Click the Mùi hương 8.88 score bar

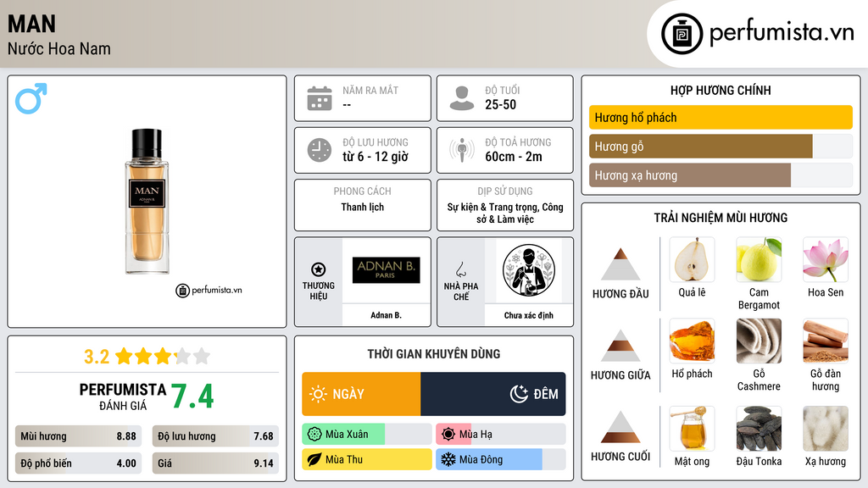[x=78, y=436]
